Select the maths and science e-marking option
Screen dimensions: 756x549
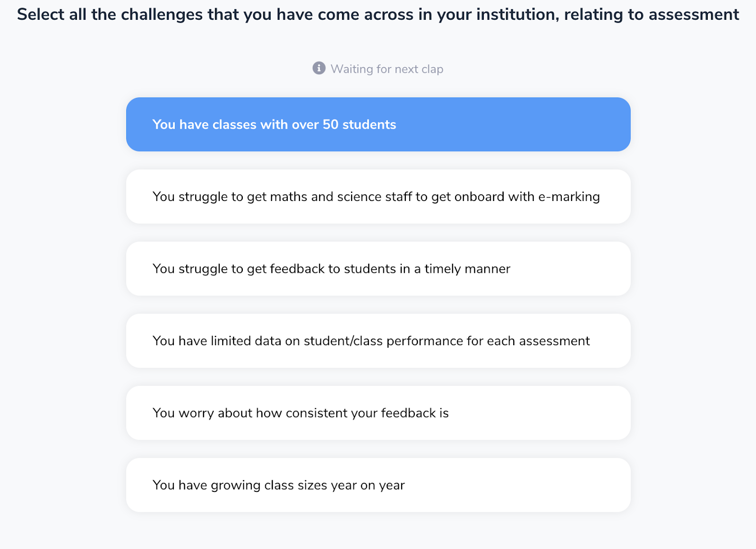[378, 197]
